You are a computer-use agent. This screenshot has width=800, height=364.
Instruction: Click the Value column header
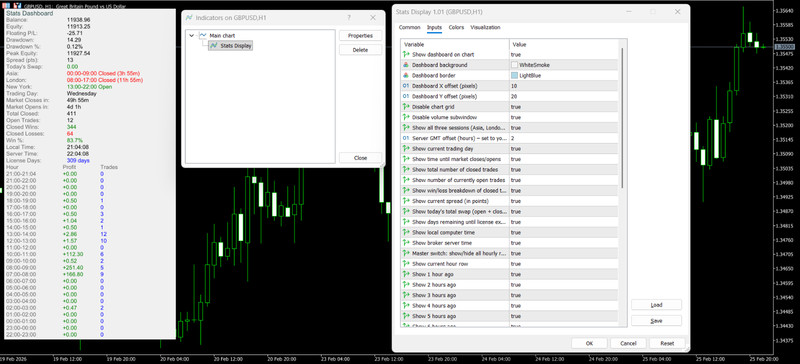[563, 44]
